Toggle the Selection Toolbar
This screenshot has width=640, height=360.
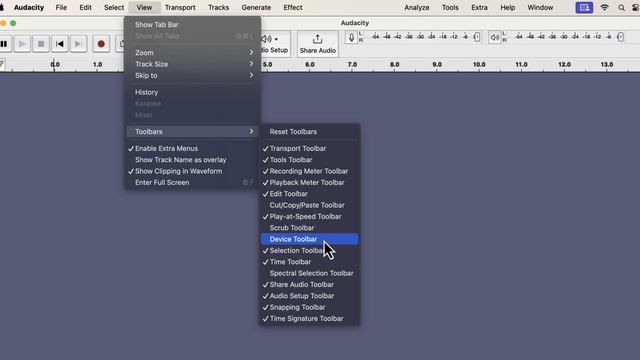click(x=309, y=251)
